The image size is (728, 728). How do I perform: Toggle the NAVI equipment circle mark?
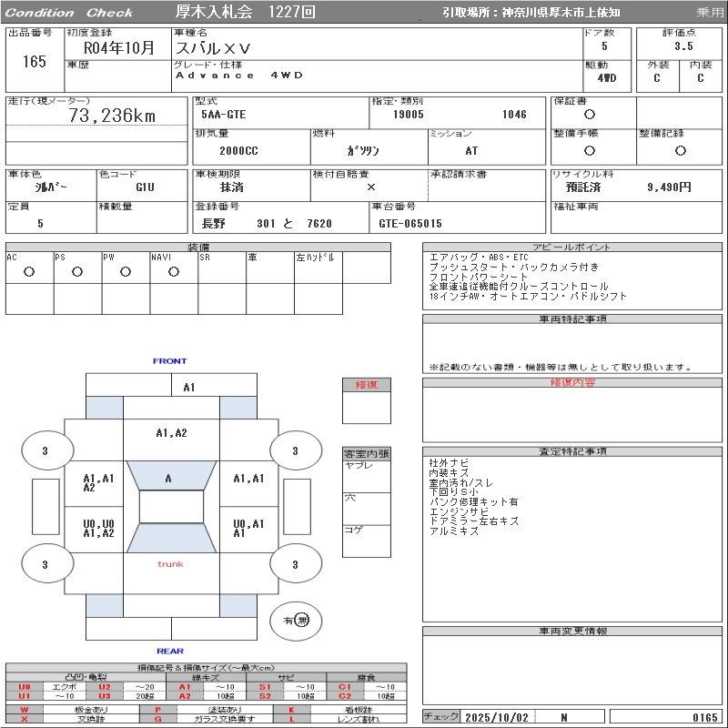coord(174,271)
